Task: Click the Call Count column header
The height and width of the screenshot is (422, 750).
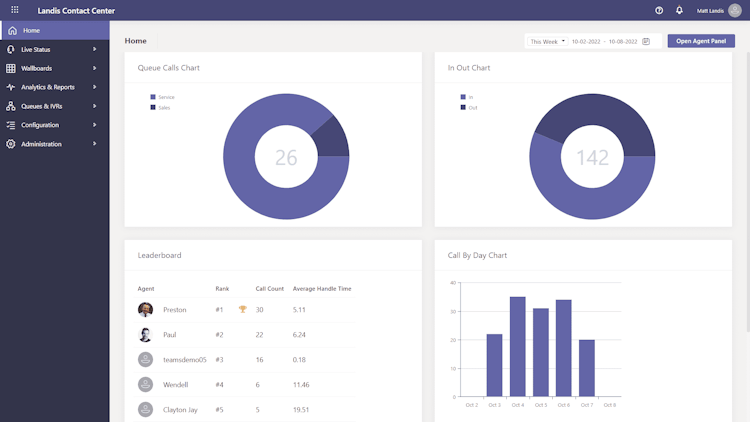Action: (269, 289)
